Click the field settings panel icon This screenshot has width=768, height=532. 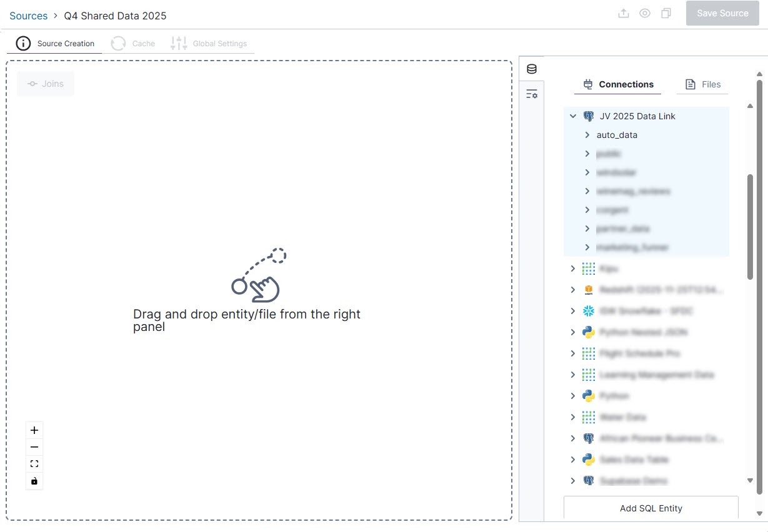pyautogui.click(x=531, y=93)
